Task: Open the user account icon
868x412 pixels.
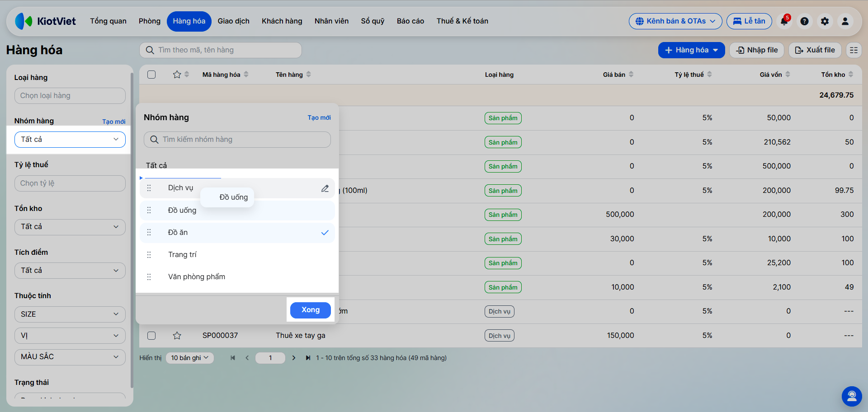Action: click(845, 21)
